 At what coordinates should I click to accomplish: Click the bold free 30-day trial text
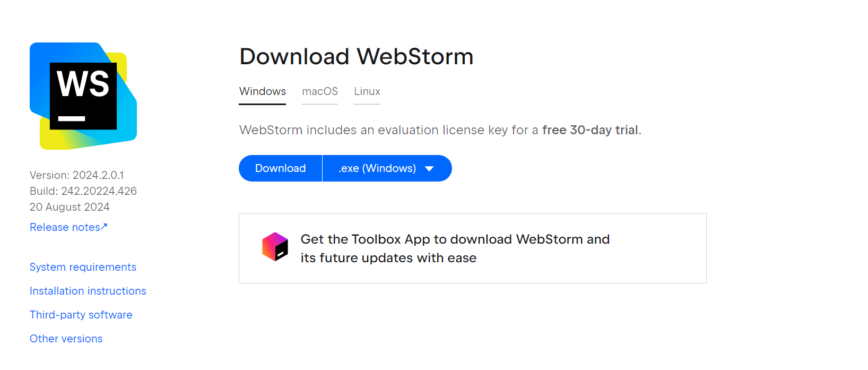click(590, 130)
